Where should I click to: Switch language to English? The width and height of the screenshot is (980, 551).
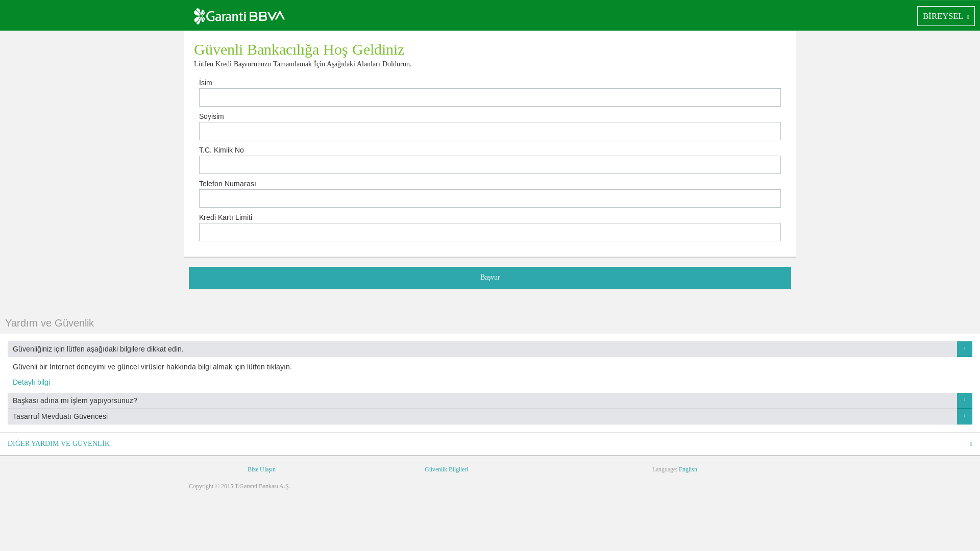[688, 469]
